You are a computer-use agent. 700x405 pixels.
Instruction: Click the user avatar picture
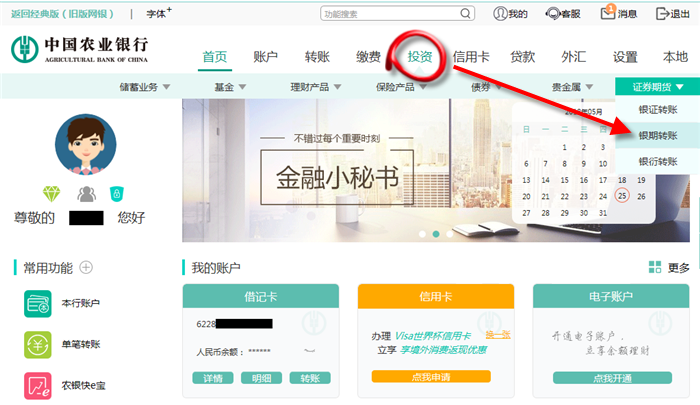(86, 144)
